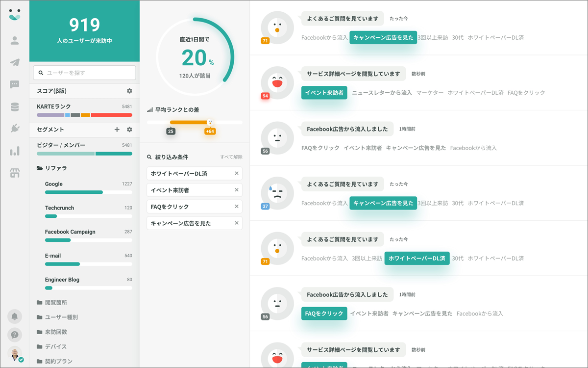Collapse the リファラ folder

(x=52, y=168)
